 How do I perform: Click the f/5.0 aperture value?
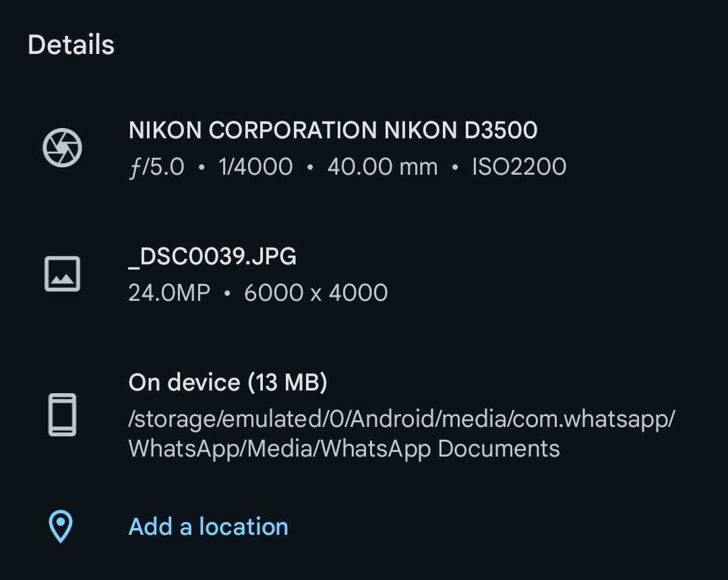pos(157,167)
